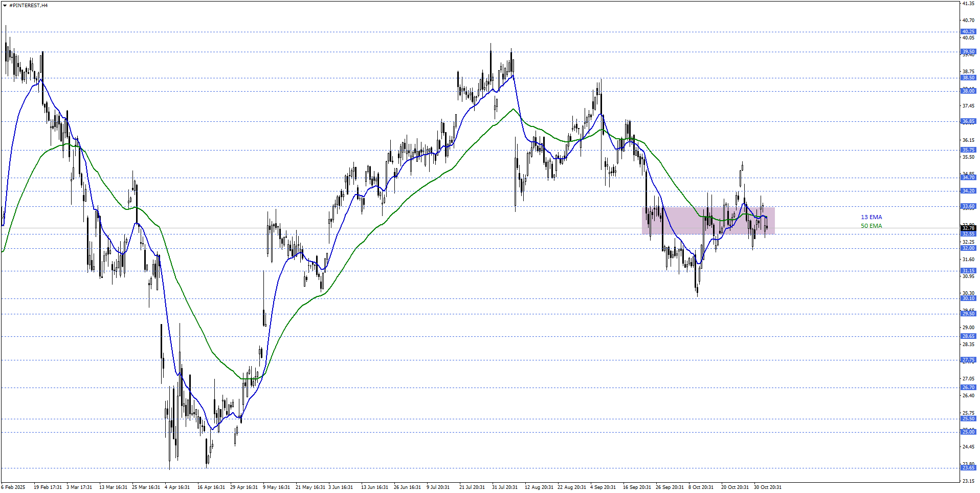Viewport: 980px width, 493px height.
Task: Click the blue 13 EMA text label
Action: pos(871,217)
